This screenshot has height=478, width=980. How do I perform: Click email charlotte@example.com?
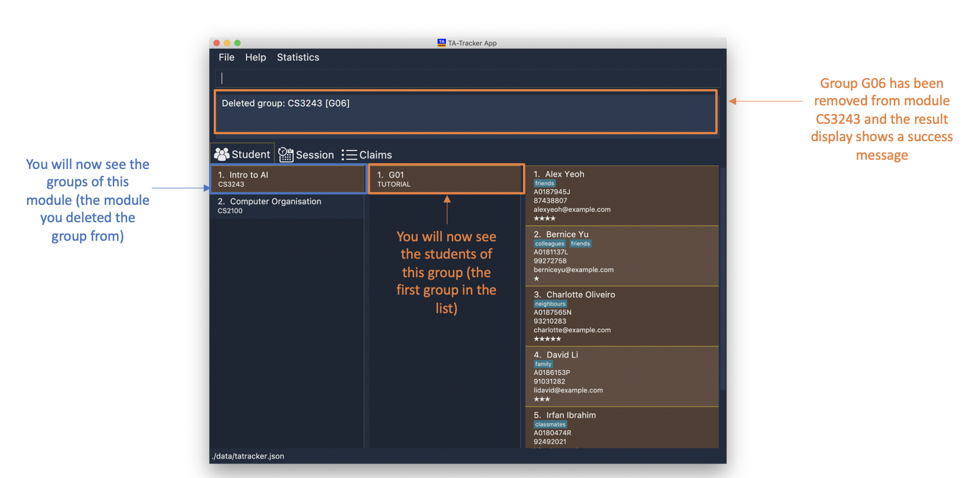tap(572, 330)
